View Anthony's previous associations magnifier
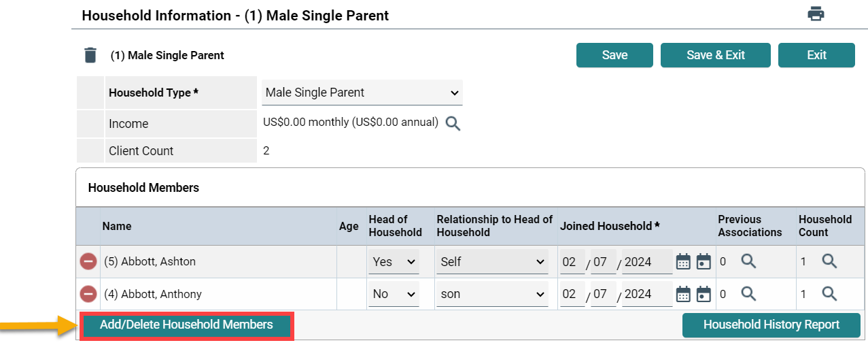 tap(748, 293)
